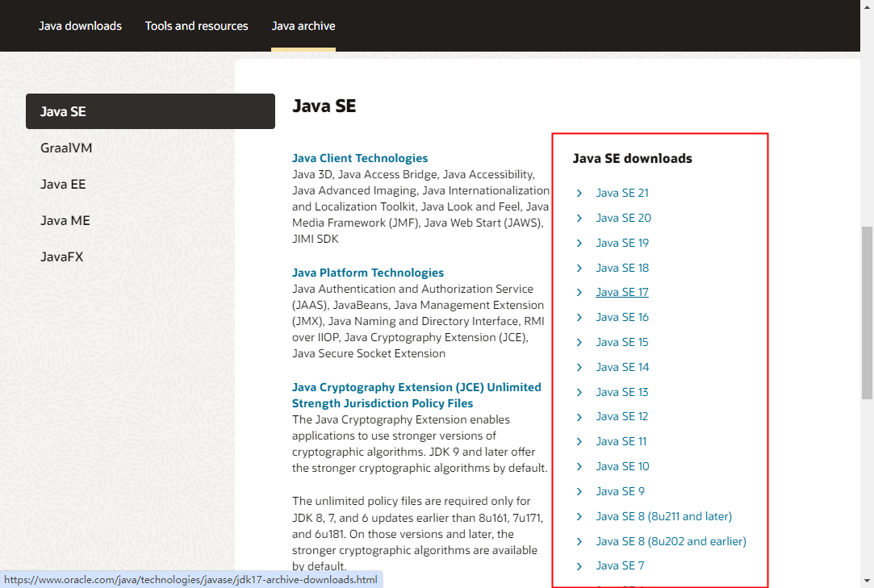Open the Java SE 17 download link
The image size is (874, 588).
[x=622, y=292]
